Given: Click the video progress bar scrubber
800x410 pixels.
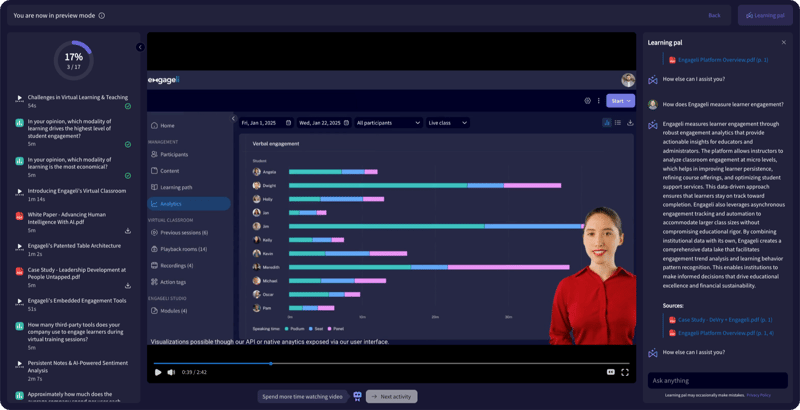Looking at the screenshot, I should point(270,364).
